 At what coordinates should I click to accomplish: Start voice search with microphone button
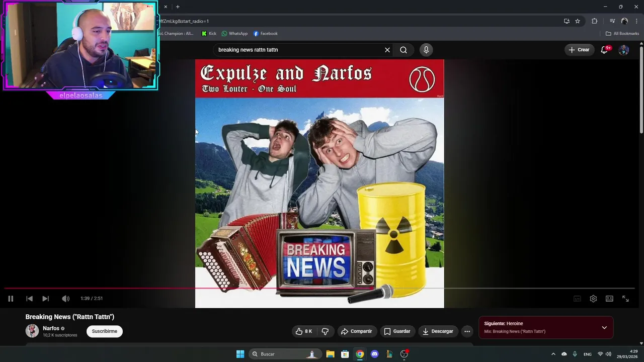426,50
